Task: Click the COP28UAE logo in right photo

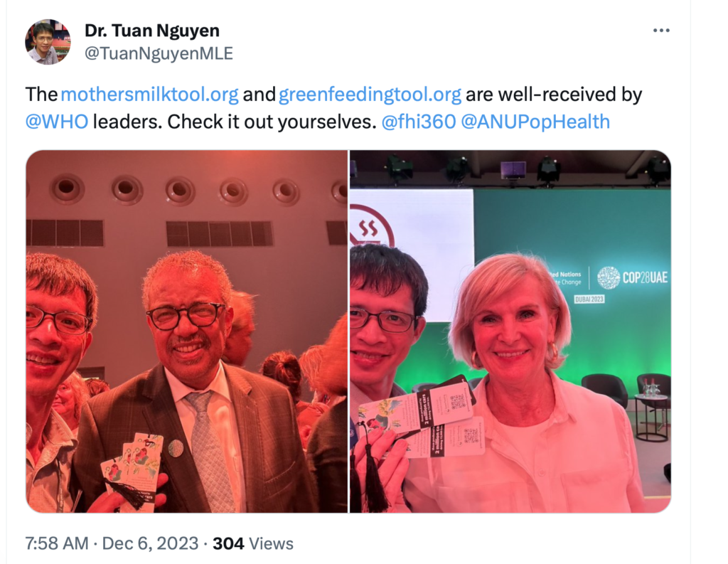Action: coord(632,278)
